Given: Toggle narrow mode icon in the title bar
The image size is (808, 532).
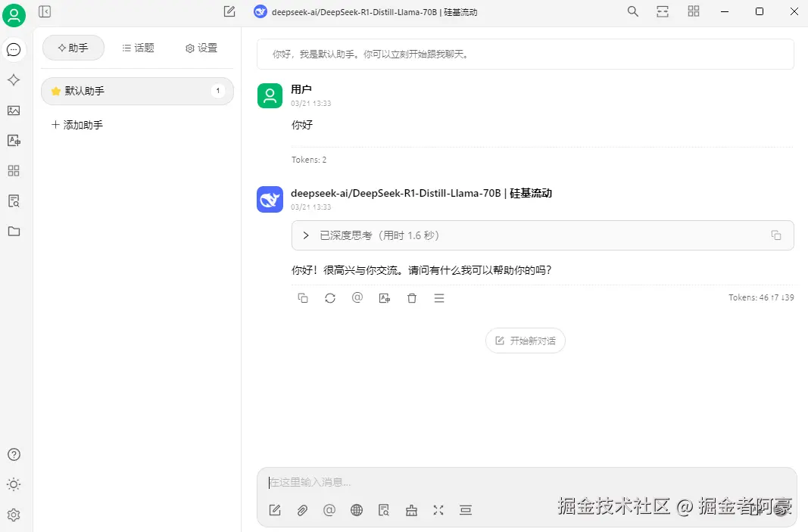Looking at the screenshot, I should coord(663,11).
